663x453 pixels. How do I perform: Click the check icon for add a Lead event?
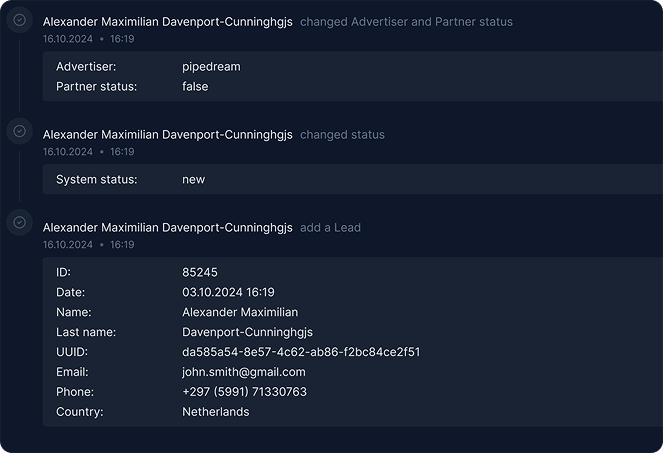(x=19, y=222)
